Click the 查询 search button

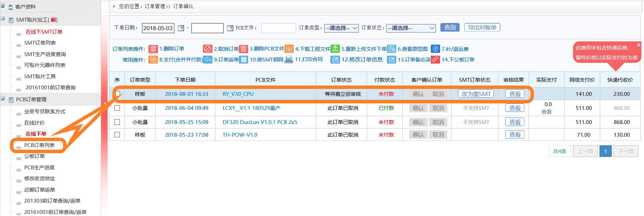click(450, 27)
